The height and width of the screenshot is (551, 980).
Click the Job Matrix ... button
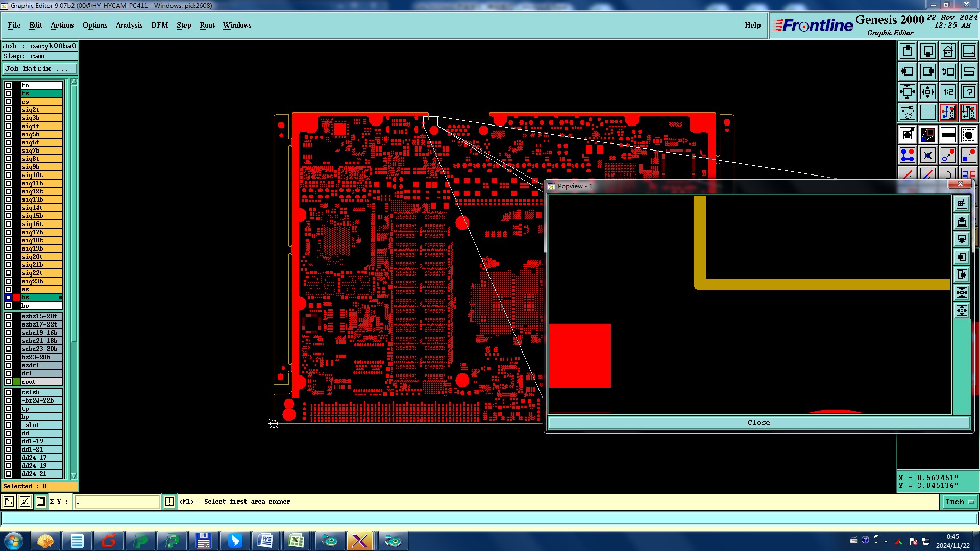click(x=40, y=68)
